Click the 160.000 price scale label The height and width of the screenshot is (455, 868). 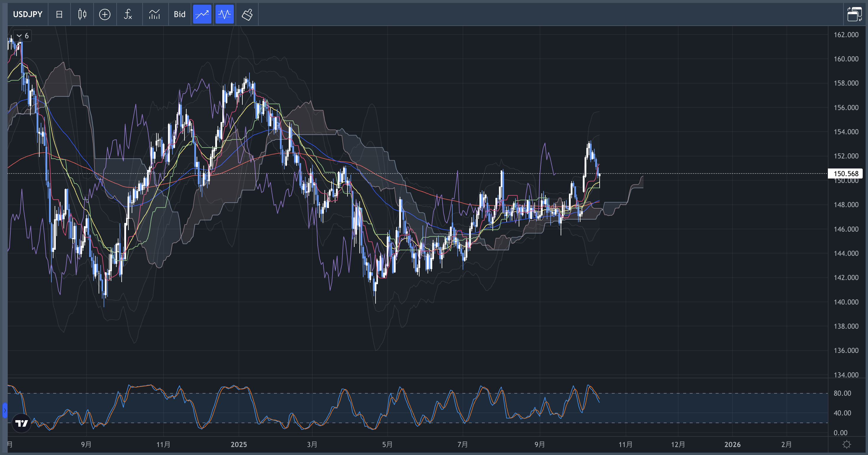point(846,59)
